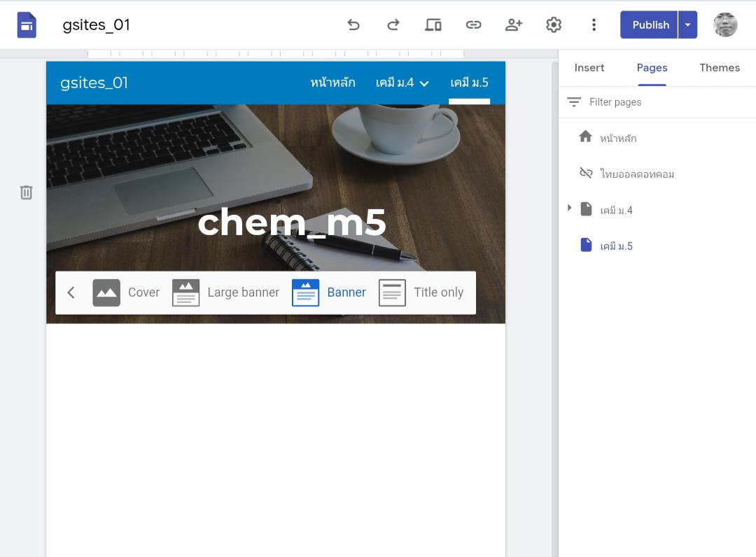
Task: Open share with others icon
Action: [x=514, y=25]
